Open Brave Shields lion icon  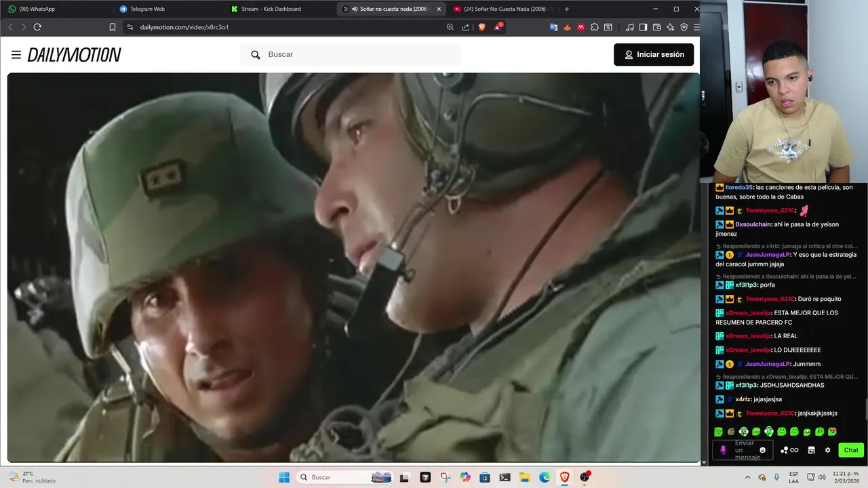point(482,27)
